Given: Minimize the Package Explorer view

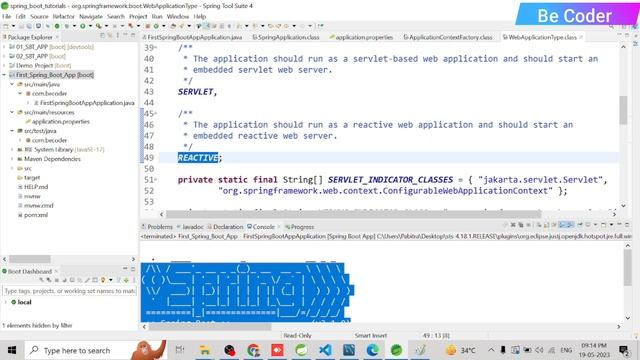Looking at the screenshot, I should pyautogui.click(x=125, y=36).
